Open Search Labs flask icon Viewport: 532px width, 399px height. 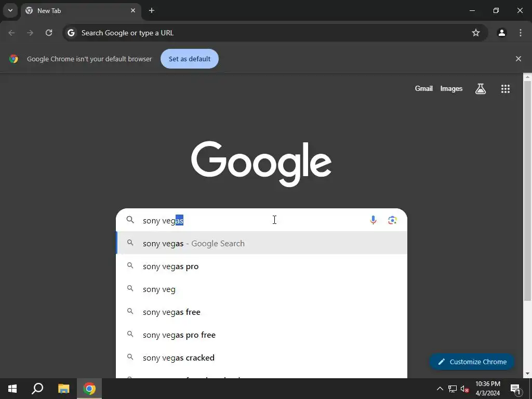coord(481,89)
